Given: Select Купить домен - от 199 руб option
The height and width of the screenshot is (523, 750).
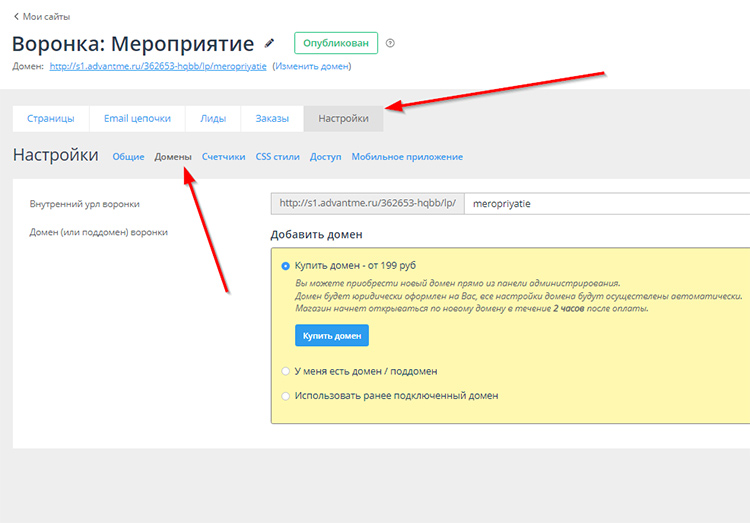Looking at the screenshot, I should pyautogui.click(x=286, y=266).
